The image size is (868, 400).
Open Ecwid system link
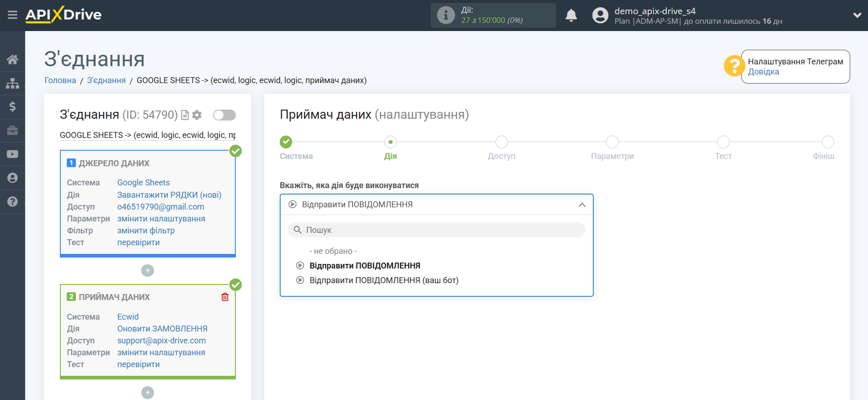[x=128, y=317]
